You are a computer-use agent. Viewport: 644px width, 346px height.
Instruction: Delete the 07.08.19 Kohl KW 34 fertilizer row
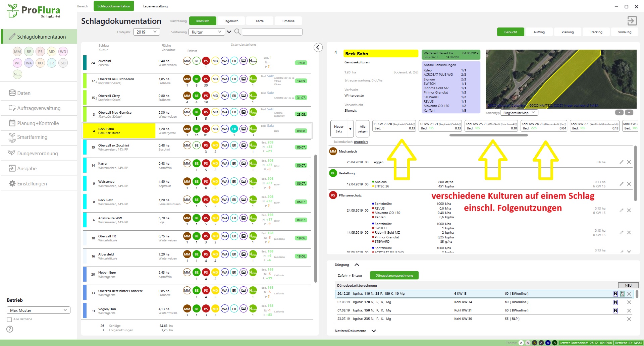coord(629,302)
